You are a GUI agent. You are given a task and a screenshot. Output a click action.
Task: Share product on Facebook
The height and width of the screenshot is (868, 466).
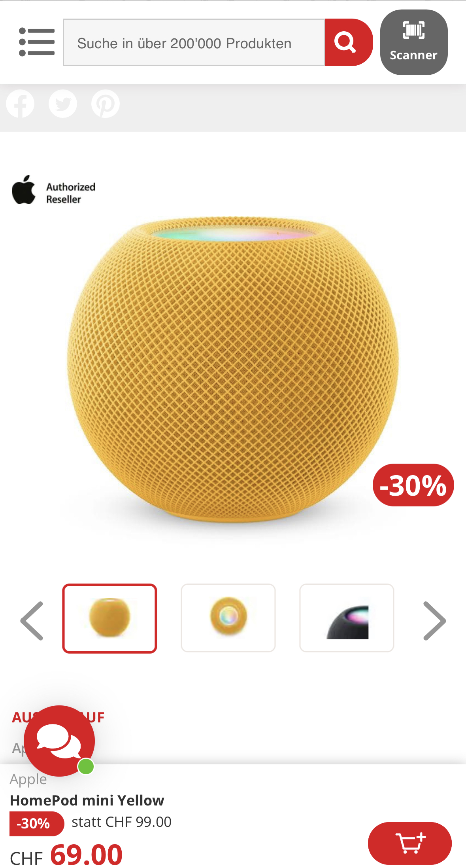pyautogui.click(x=20, y=104)
